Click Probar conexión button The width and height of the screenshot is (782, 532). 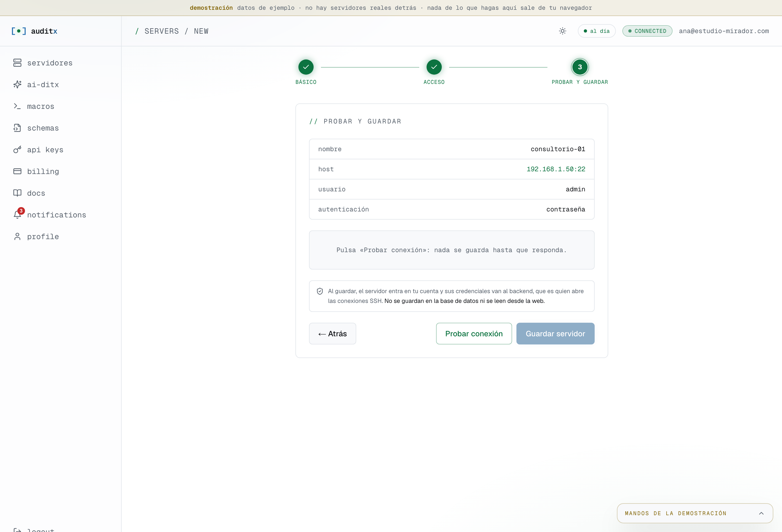474,334
